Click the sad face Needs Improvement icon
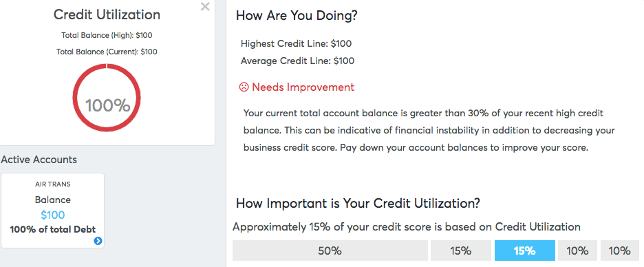The image size is (644, 267). (244, 87)
